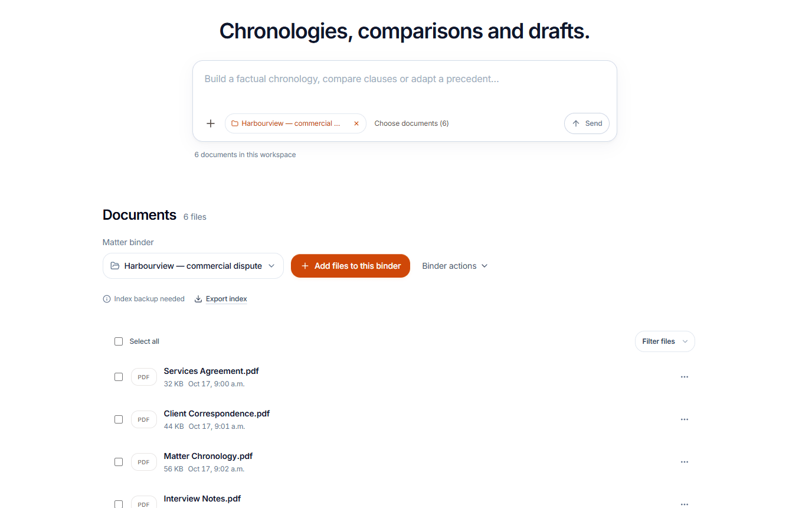Click the Send button

pos(587,123)
